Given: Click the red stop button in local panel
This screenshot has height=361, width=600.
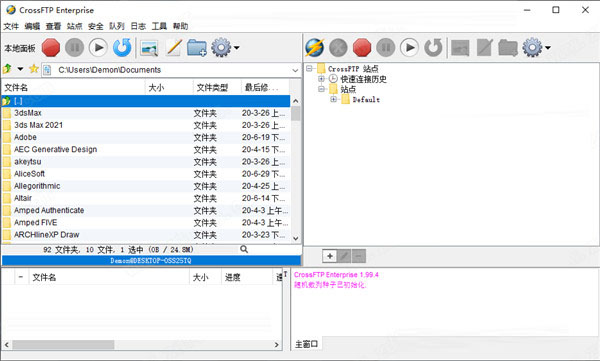Looking at the screenshot, I should point(51,48).
